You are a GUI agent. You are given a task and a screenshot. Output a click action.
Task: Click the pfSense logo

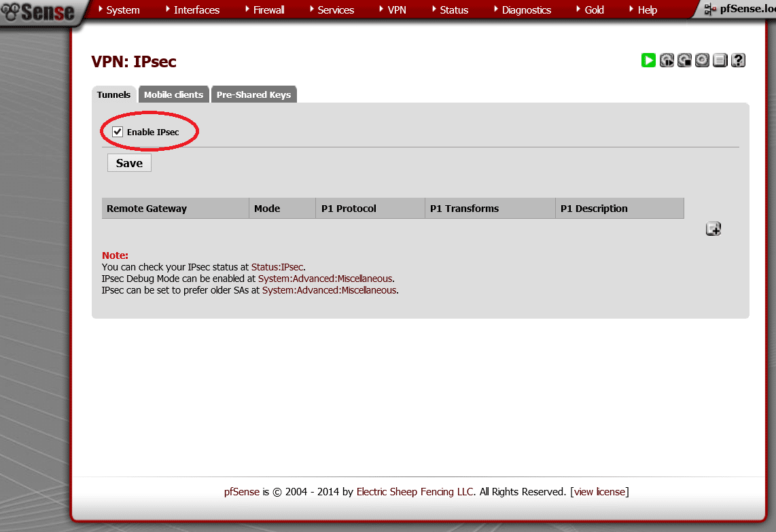[37, 12]
